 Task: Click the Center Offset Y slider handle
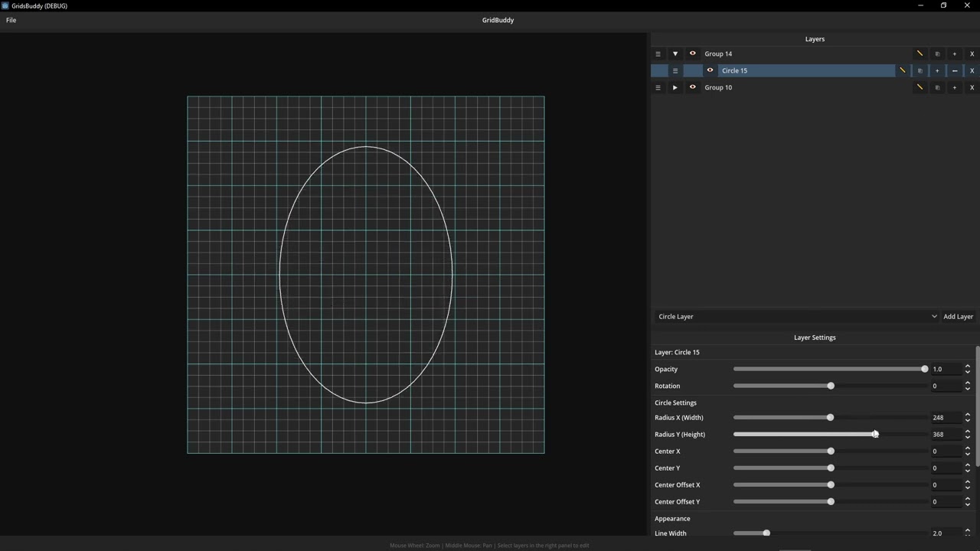(x=831, y=501)
